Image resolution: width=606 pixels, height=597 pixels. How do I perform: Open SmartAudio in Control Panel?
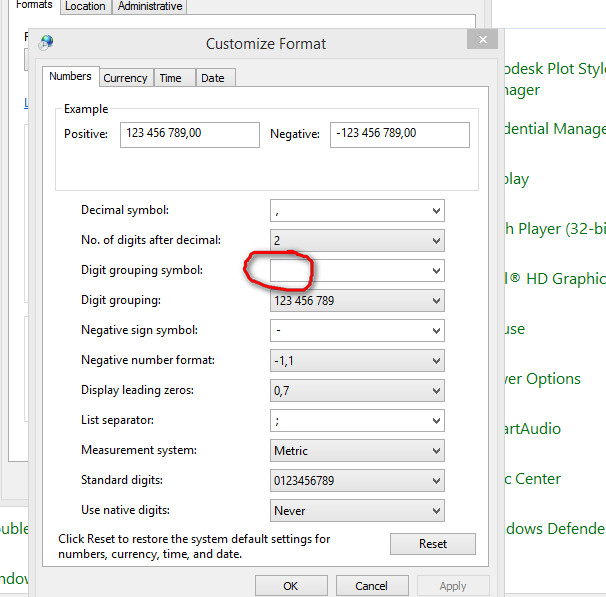pyautogui.click(x=533, y=429)
